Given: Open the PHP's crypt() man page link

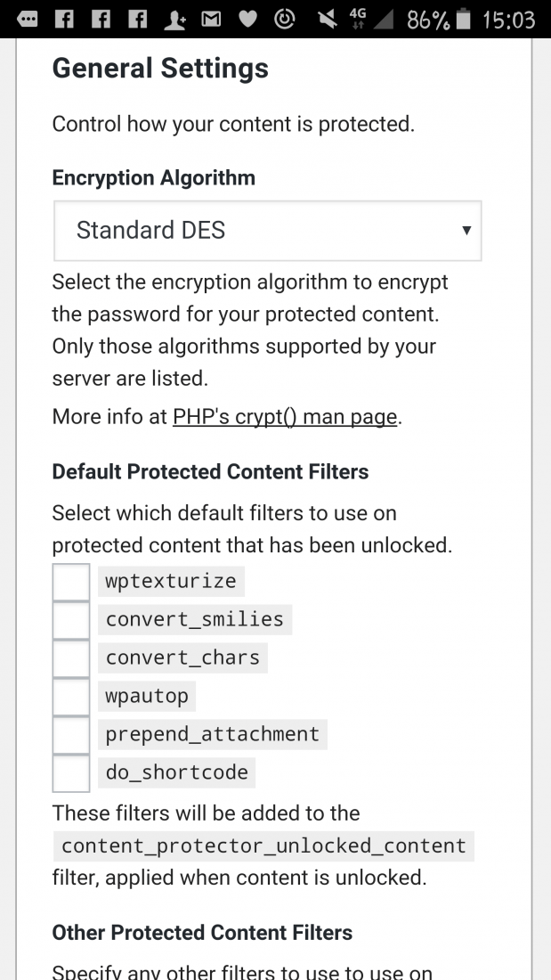Looking at the screenshot, I should pos(285,416).
